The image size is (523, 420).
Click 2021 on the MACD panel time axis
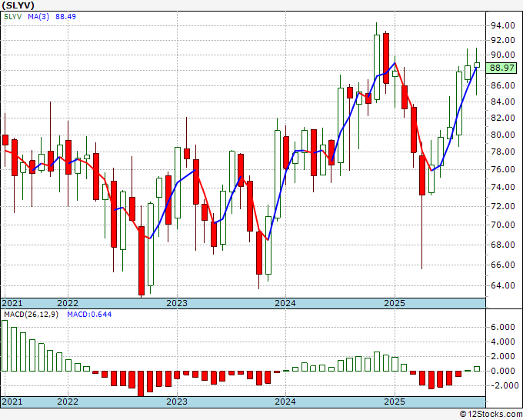click(12, 402)
